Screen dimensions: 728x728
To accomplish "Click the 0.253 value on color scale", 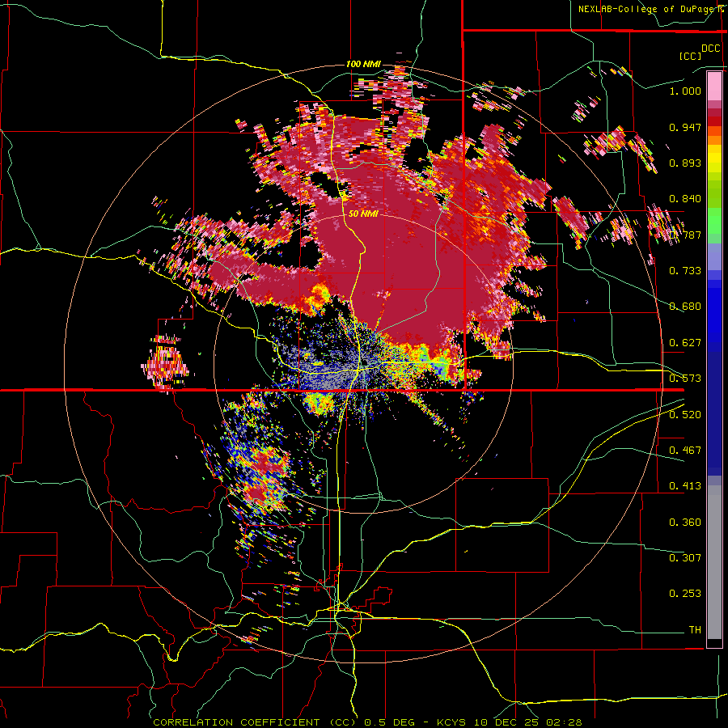I will point(685,594).
